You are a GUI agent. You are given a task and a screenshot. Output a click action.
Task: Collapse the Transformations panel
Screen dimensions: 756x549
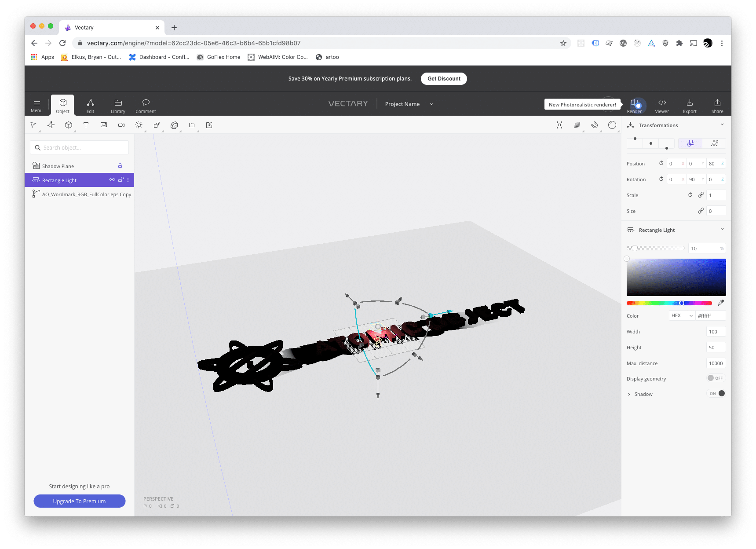[722, 125]
